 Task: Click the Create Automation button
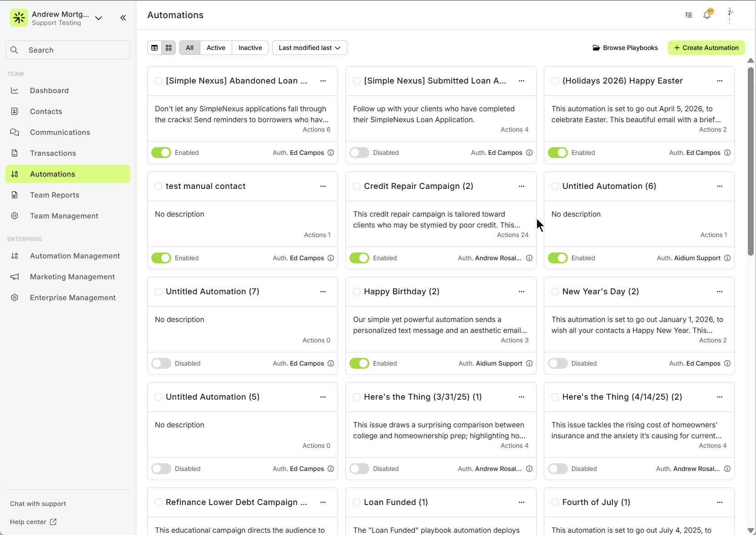706,48
